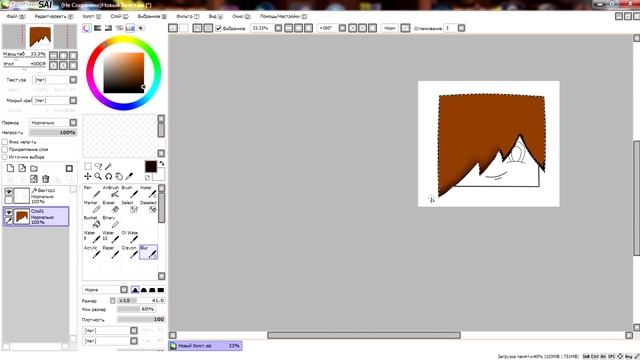This screenshot has width=640, height=360.
Task: Enable the clipping group checkbox
Action: (5, 149)
